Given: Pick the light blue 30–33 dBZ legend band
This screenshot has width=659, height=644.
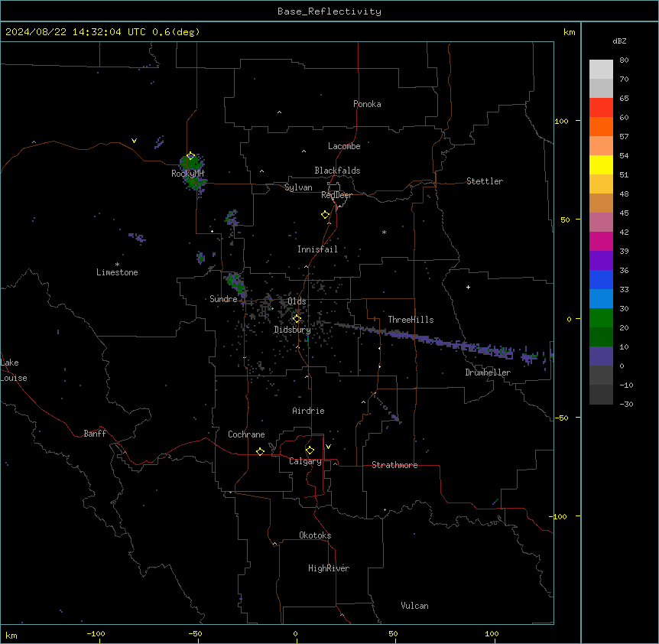Looking at the screenshot, I should [x=601, y=299].
